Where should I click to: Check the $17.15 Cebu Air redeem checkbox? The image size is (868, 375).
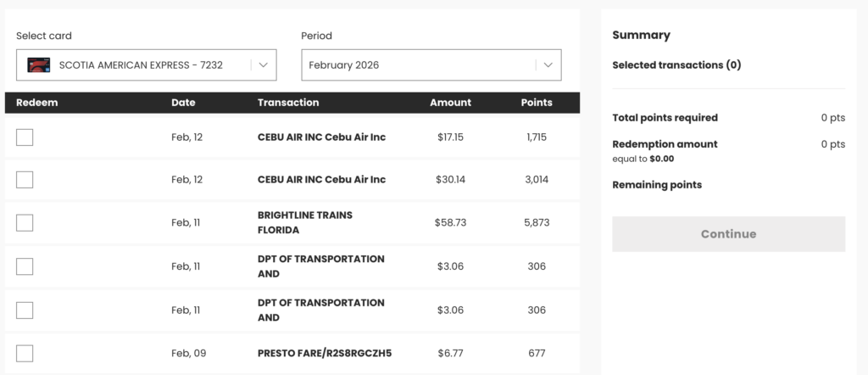[25, 137]
